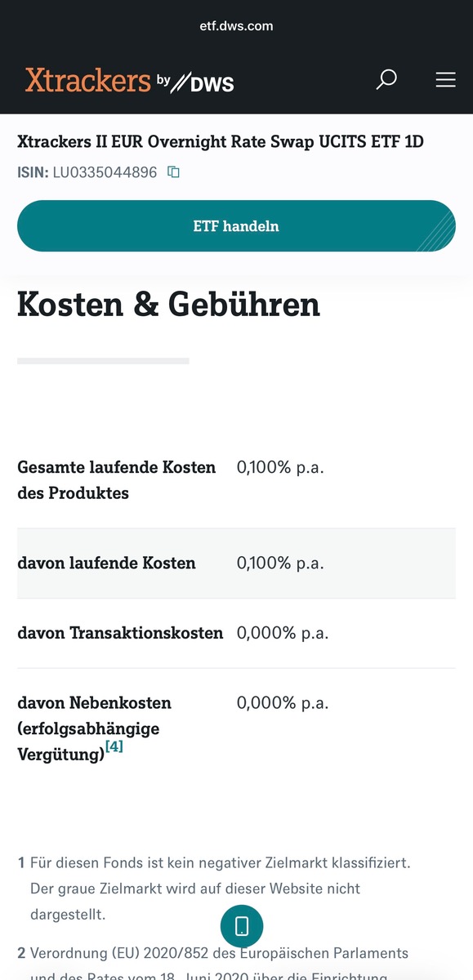Tap the etf.dws.com address bar

236,26
